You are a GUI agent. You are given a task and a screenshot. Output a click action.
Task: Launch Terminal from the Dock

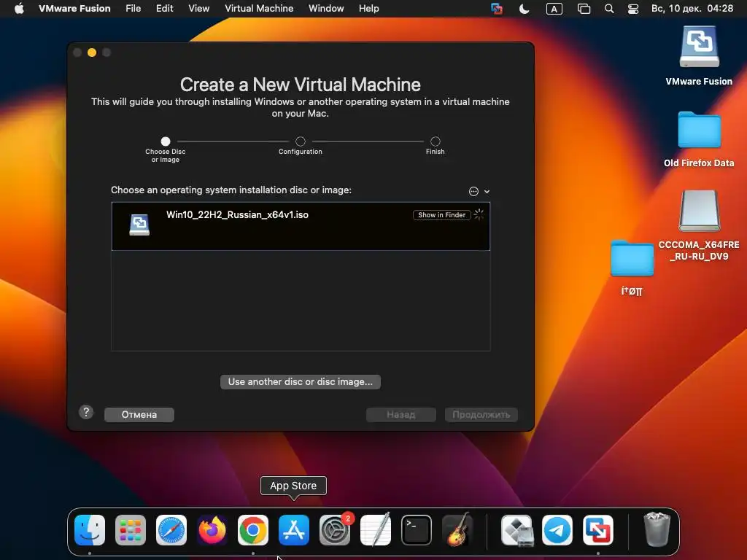[x=417, y=529]
